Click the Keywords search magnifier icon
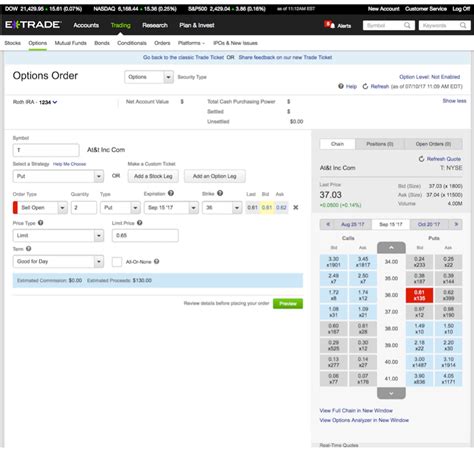This screenshot has width=474, height=450. [463, 25]
